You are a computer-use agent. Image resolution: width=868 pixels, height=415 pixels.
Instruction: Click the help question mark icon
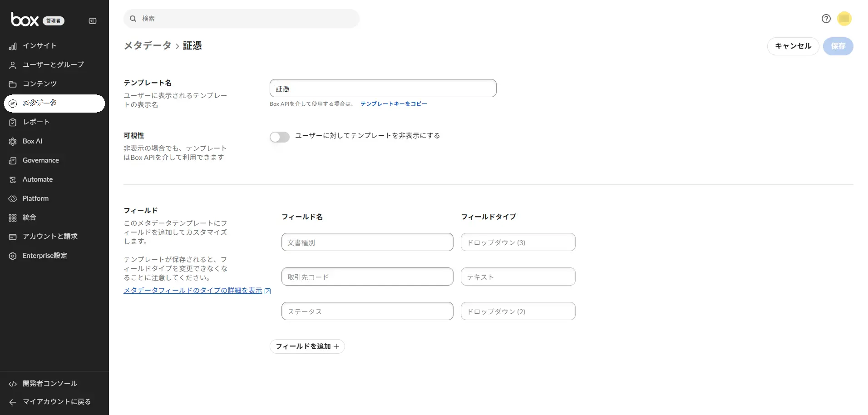(826, 19)
